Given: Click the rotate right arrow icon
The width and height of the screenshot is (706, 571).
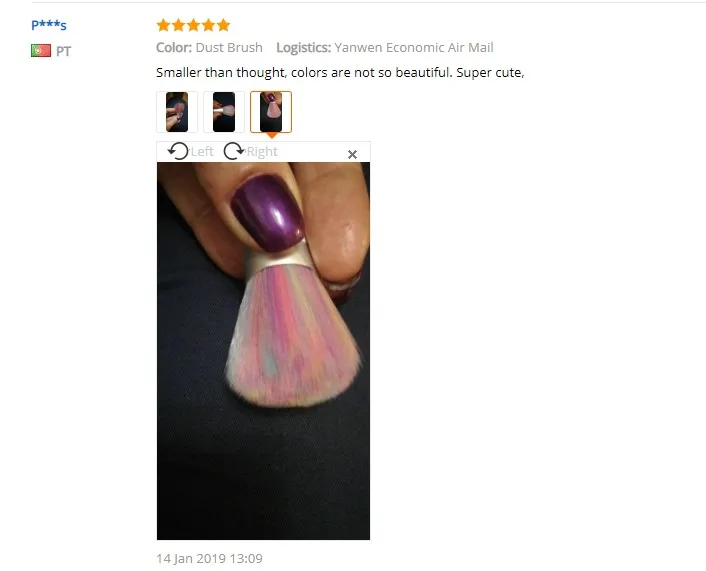Looking at the screenshot, I should tap(234, 151).
